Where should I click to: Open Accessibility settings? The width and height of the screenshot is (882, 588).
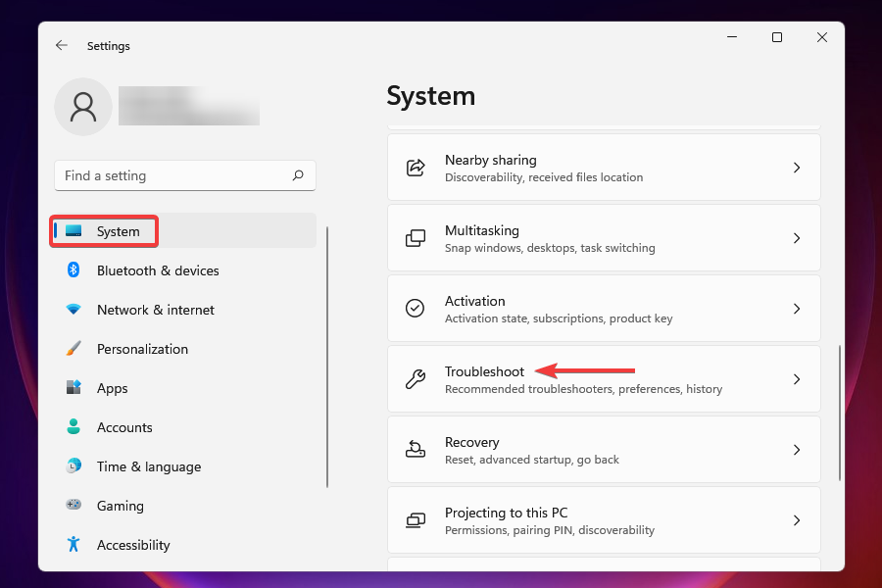pos(183,545)
